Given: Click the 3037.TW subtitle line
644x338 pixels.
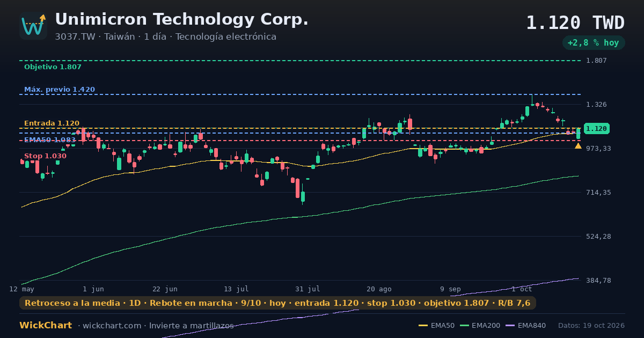Looking at the screenshot, I should (165, 37).
